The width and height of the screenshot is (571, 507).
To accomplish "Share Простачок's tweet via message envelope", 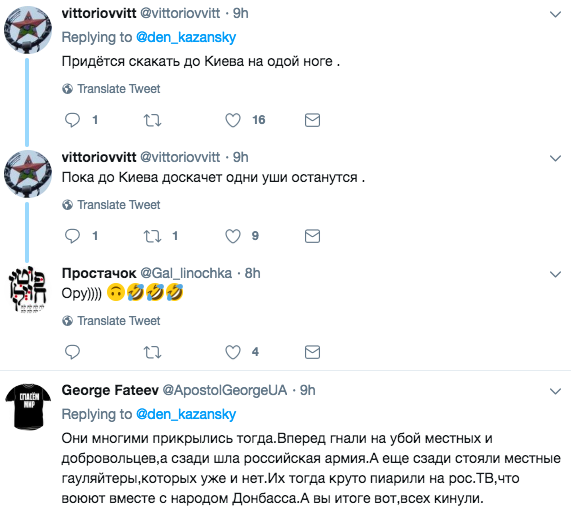I will point(312,352).
